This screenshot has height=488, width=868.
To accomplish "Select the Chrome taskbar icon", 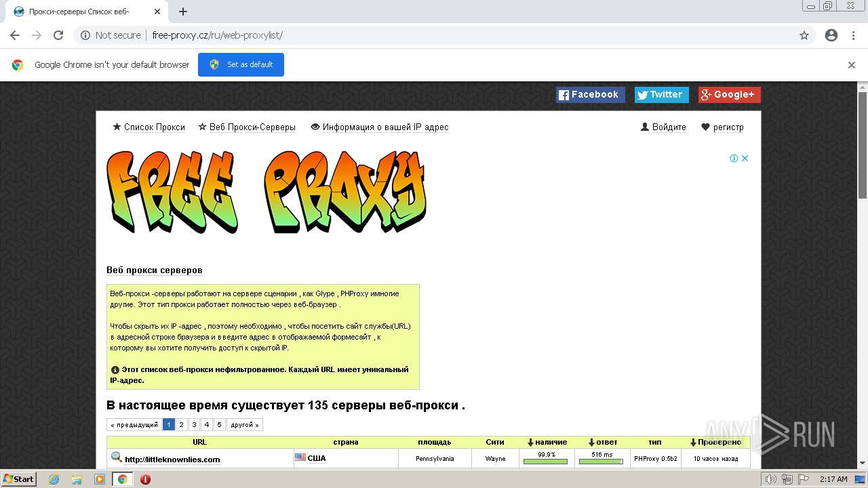I will coord(123,479).
